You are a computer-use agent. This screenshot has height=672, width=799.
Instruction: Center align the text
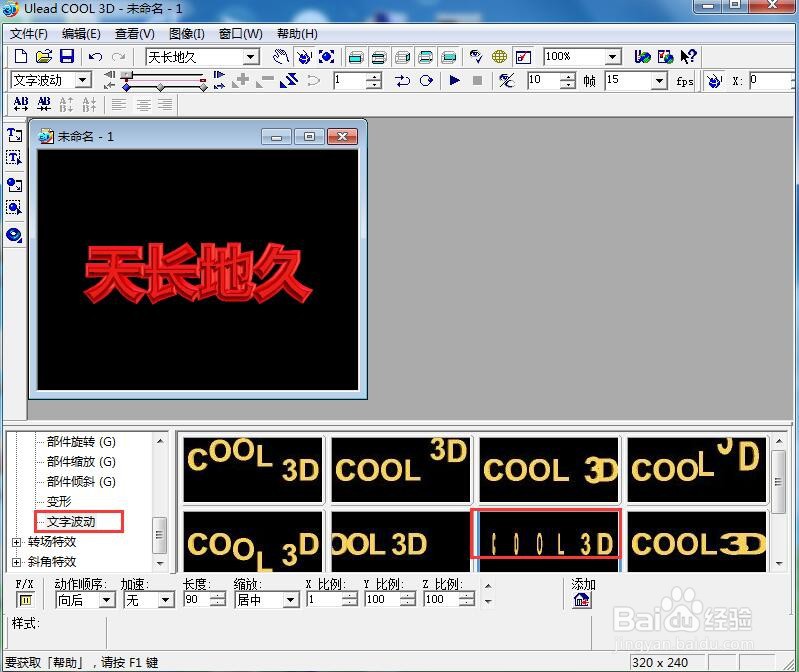coord(143,105)
